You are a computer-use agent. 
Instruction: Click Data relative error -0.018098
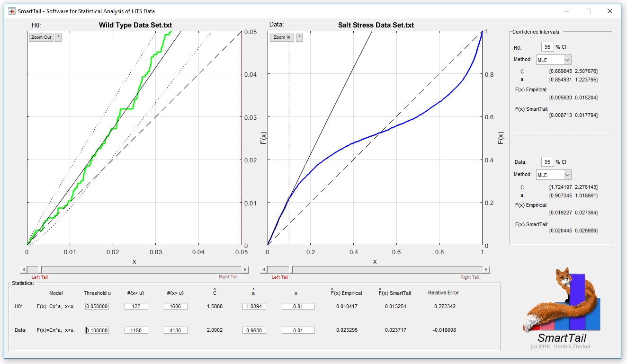point(444,330)
